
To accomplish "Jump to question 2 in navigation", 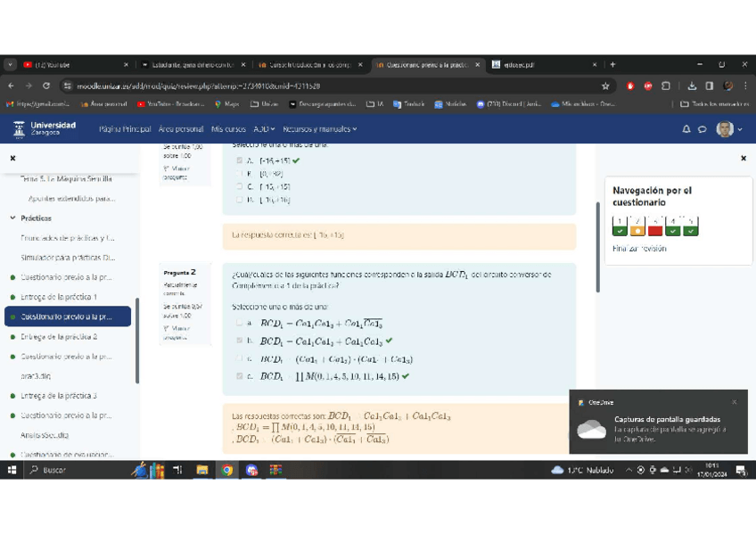I will point(637,226).
